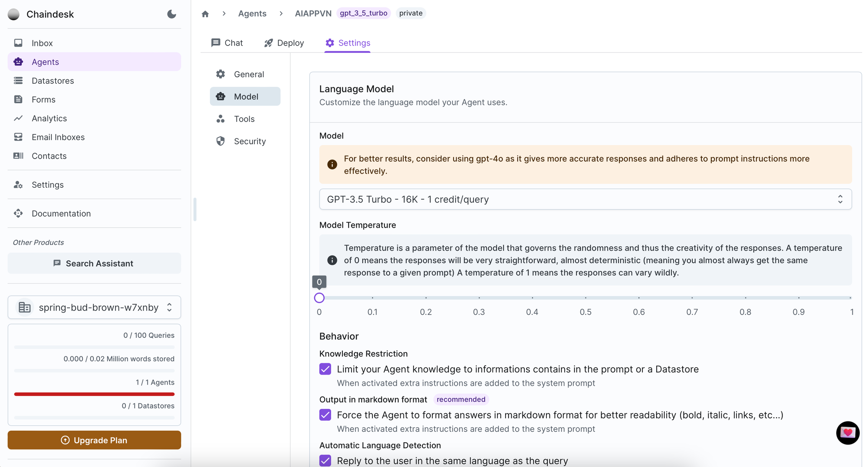868x467 pixels.
Task: Click the info icon in temperature description
Action: [x=332, y=260]
